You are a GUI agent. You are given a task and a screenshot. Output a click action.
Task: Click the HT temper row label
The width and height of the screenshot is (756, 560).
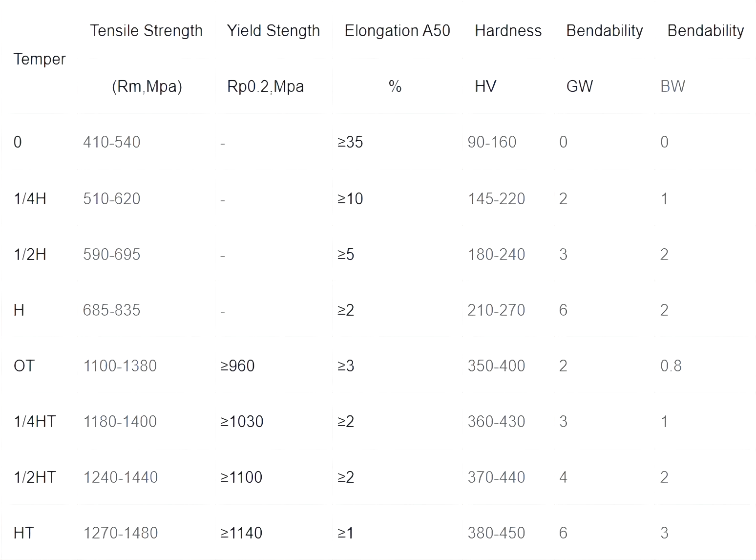pyautogui.click(x=24, y=533)
